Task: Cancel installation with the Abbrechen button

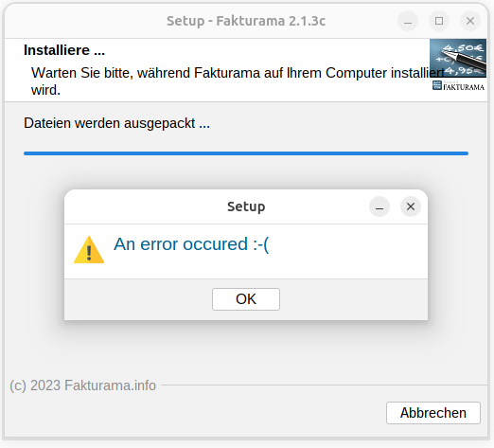Action: [x=433, y=413]
